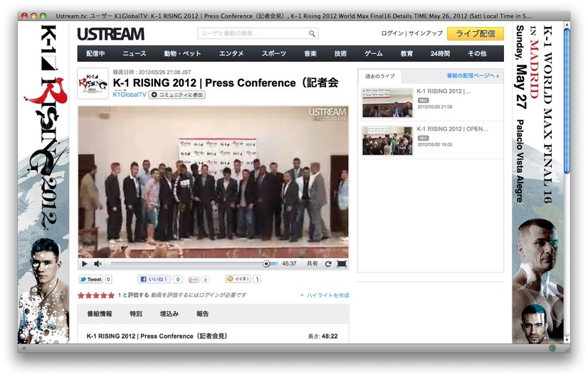Viewport: 588px width, 377px height.
Task: Click the red window close button
Action: tap(24, 16)
